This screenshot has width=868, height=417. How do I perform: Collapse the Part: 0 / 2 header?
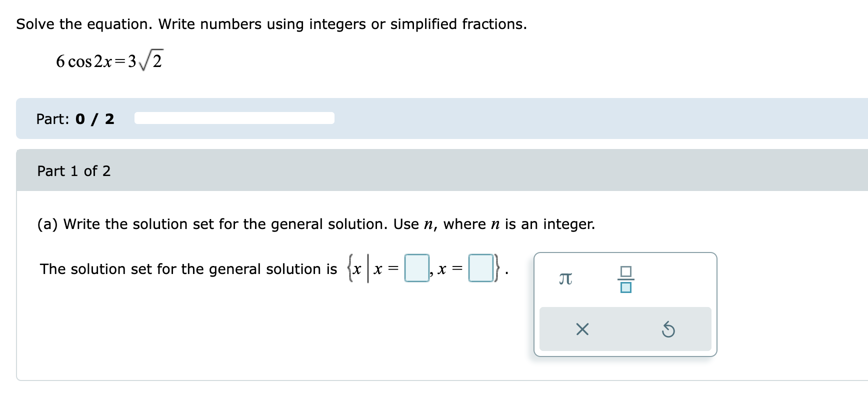(75, 119)
